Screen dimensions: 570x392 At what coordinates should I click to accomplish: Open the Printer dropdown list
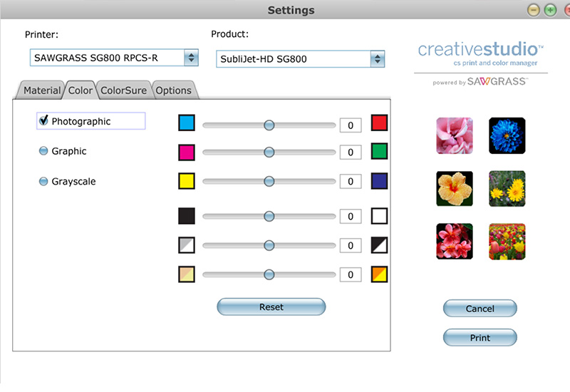[x=190, y=58]
